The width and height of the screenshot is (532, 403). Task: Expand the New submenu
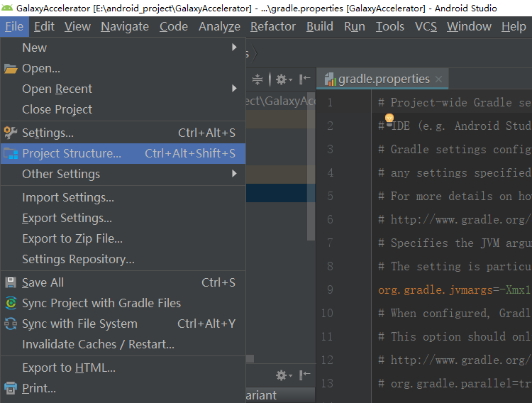click(123, 48)
